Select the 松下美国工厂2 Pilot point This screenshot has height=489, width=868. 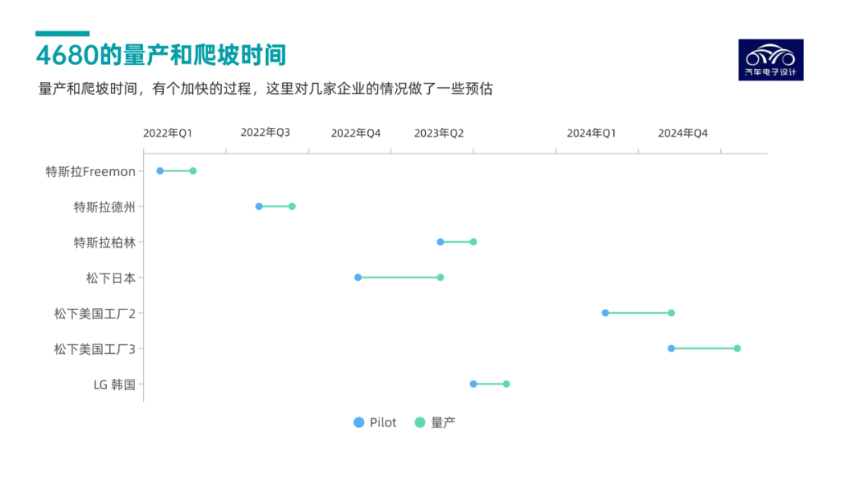pyautogui.click(x=605, y=313)
